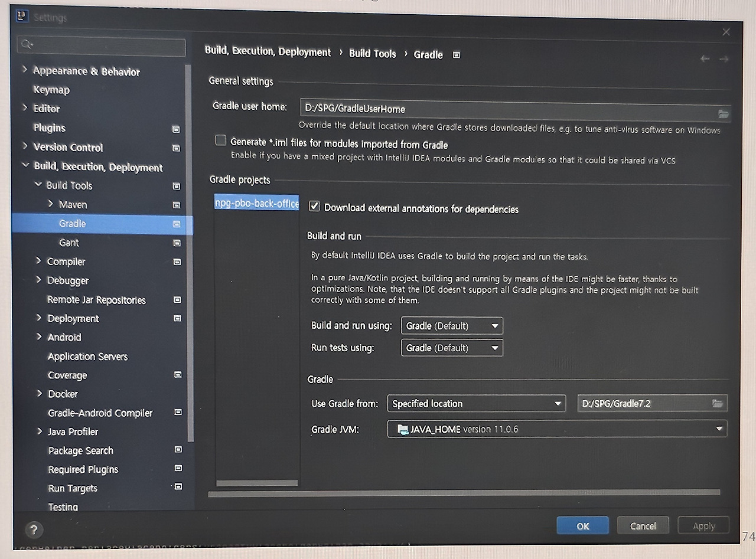Click the search magnifier in the settings search box

[27, 44]
